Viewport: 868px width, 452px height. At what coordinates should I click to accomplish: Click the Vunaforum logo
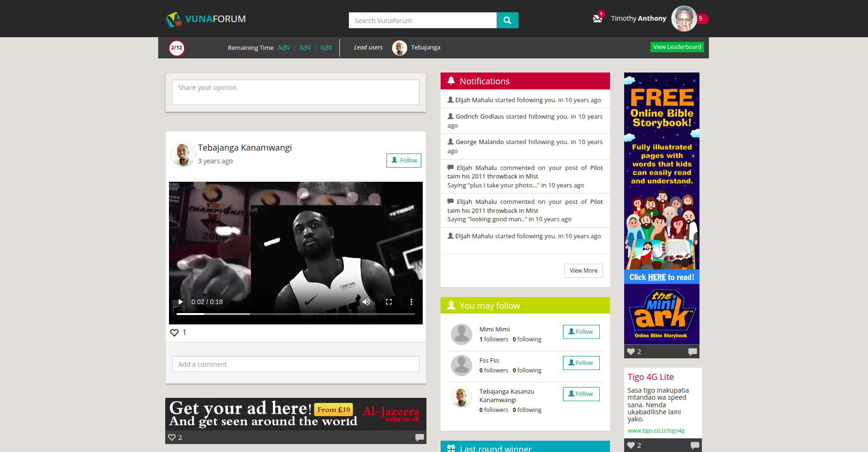coord(206,19)
